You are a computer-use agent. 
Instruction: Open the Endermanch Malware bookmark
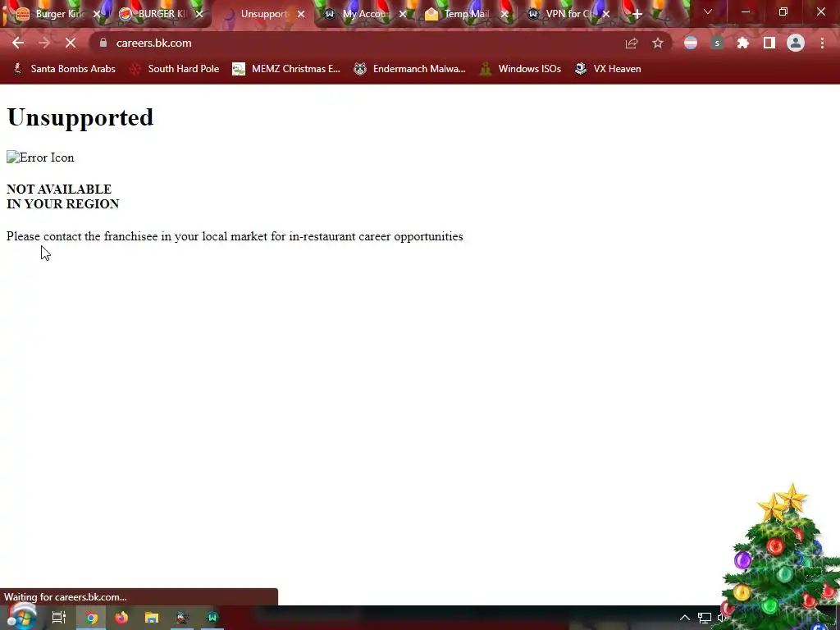pos(410,69)
